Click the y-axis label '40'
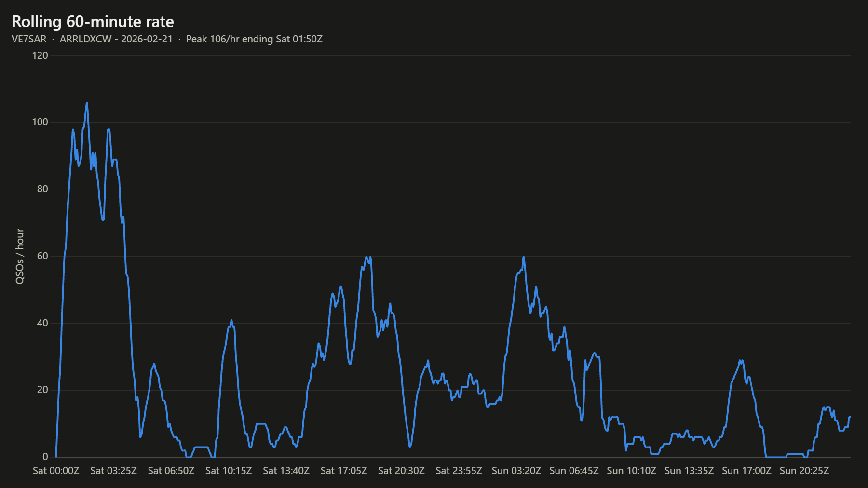The height and width of the screenshot is (488, 868). pyautogui.click(x=42, y=323)
